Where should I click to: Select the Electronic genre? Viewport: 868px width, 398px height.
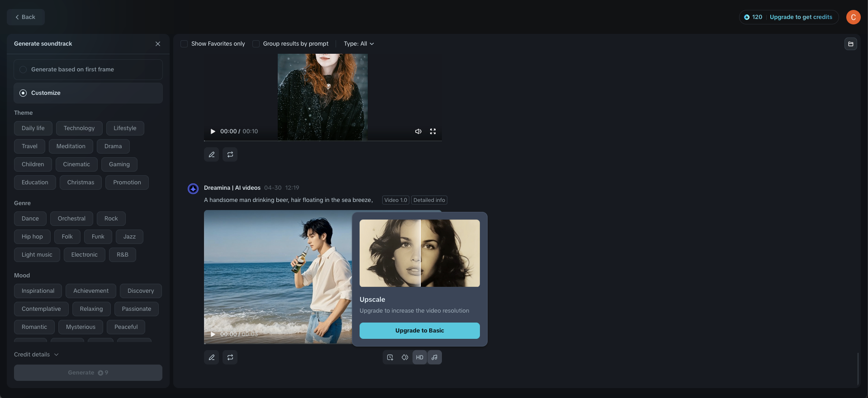click(85, 255)
